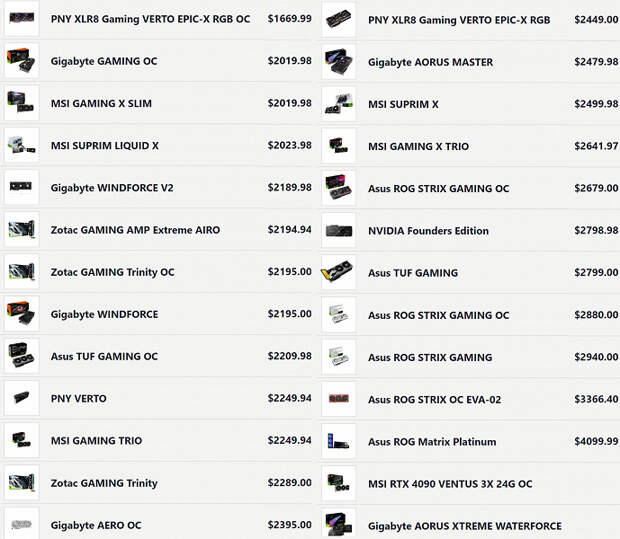Click the MSI SUPRIM X product link
620x539 pixels.
coord(403,104)
